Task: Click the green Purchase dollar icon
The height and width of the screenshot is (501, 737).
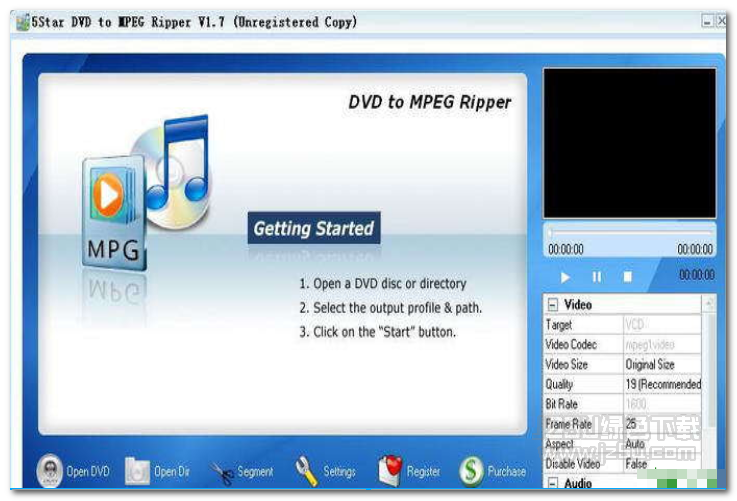Action: [471, 471]
